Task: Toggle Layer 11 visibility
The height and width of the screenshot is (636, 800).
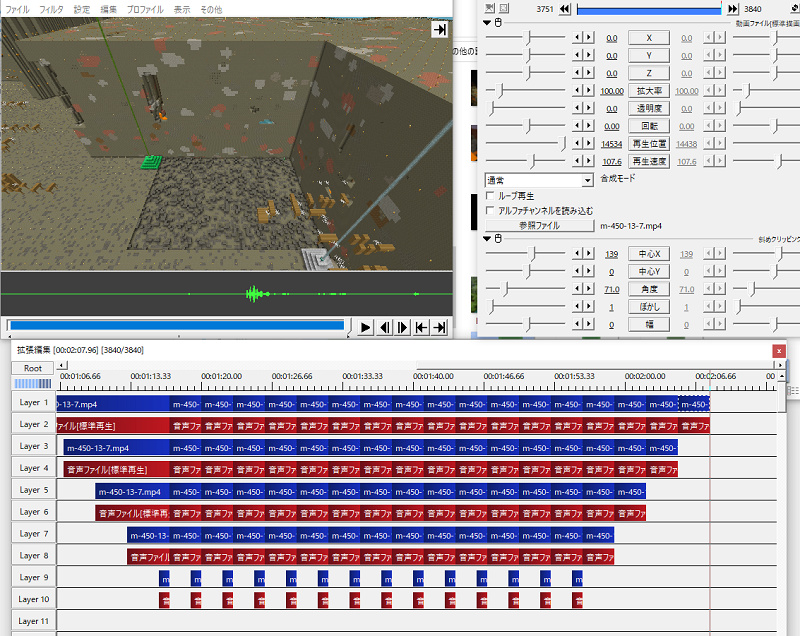Action: point(33,622)
